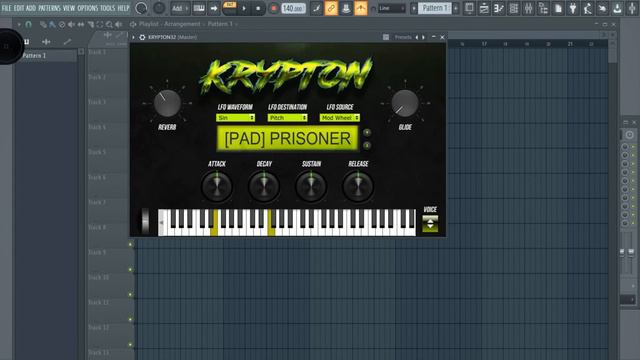
Task: Select next preset arrow in Krypton header
Action: (423, 37)
